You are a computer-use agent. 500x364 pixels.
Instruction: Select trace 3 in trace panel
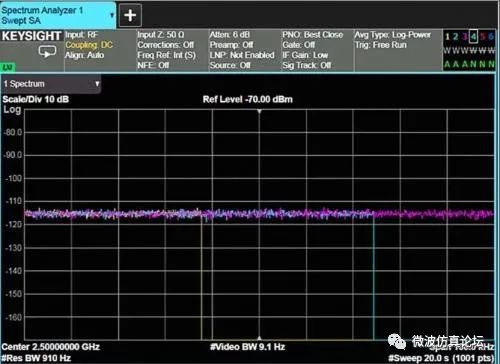click(464, 37)
